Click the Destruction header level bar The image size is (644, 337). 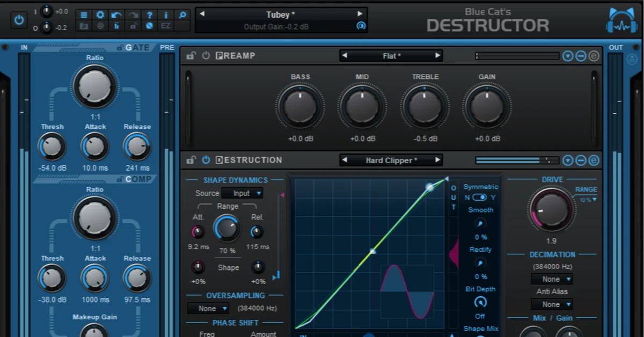pos(516,160)
